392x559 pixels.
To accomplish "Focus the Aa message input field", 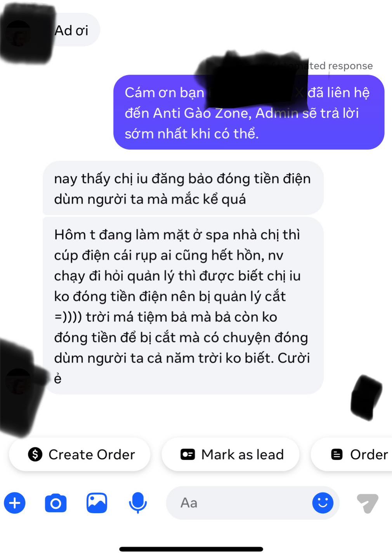I will pyautogui.click(x=253, y=503).
